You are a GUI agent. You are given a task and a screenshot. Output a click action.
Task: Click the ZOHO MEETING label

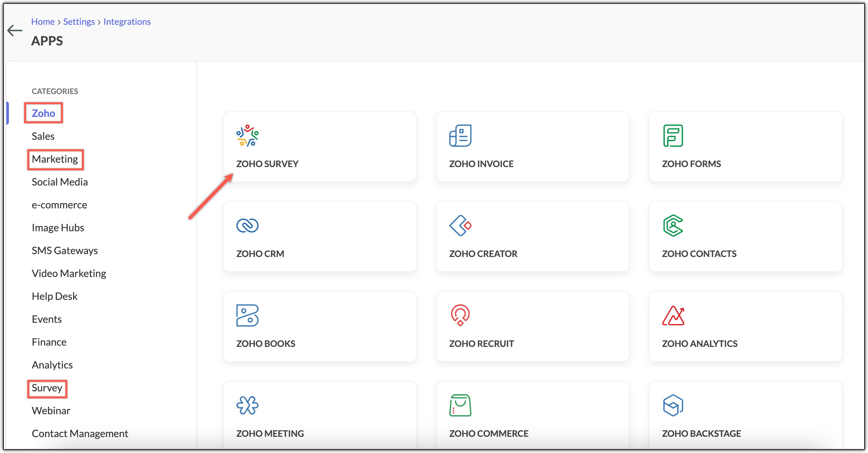(270, 434)
